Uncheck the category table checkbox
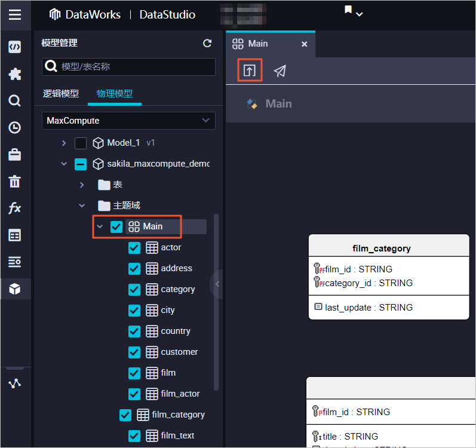The width and height of the screenshot is (476, 448). tap(134, 289)
